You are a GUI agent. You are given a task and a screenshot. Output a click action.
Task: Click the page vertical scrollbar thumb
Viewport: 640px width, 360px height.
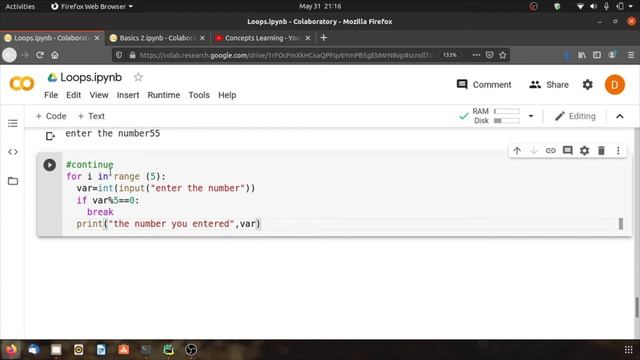[x=636, y=307]
